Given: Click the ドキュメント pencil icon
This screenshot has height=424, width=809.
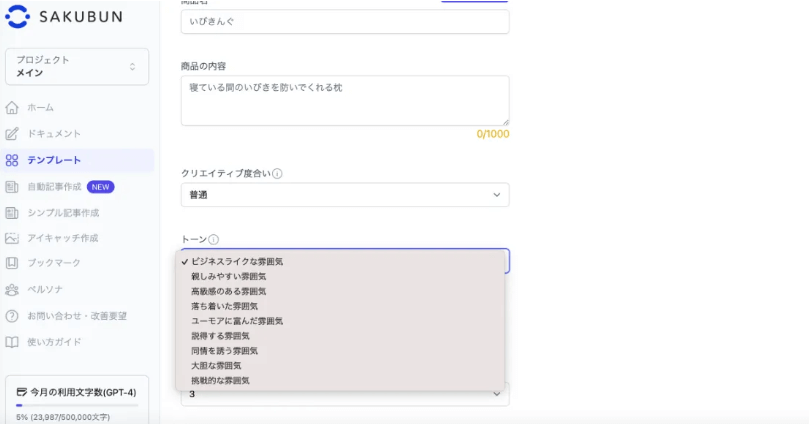Looking at the screenshot, I should (x=12, y=134).
